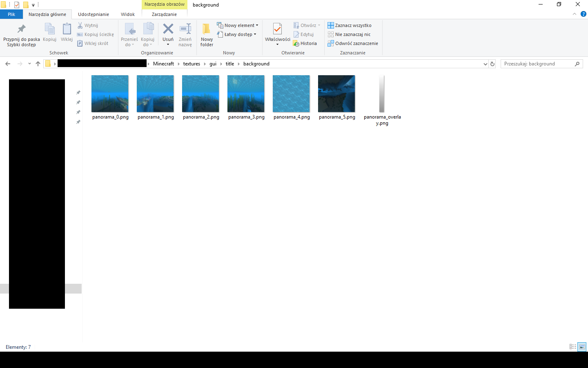This screenshot has height=368, width=588.
Task: Switch to the Udostępnianie tab
Action: point(94,14)
